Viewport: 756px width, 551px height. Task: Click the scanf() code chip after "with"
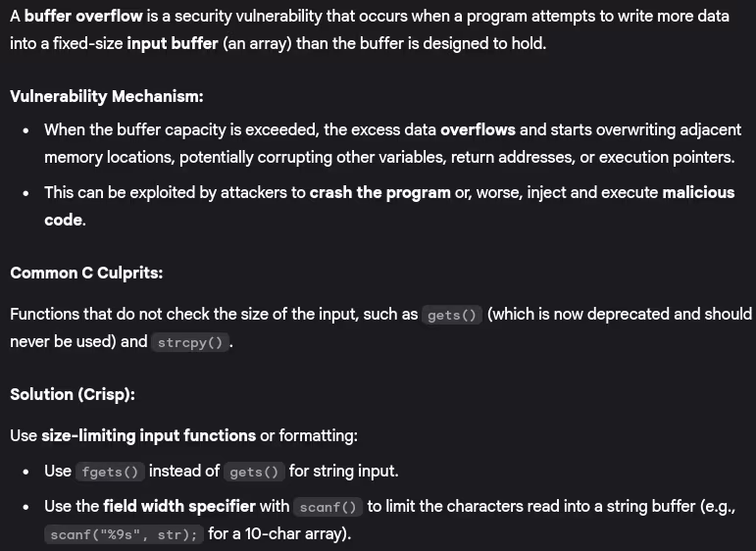coord(328,507)
